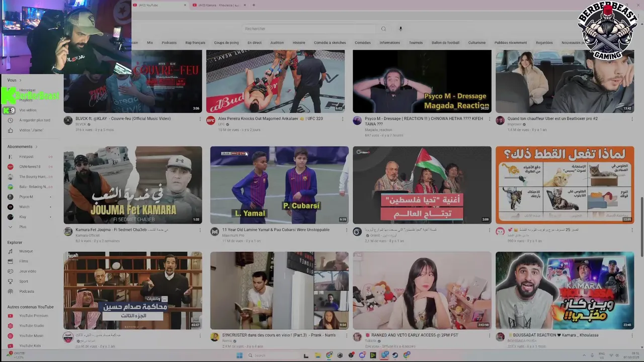Open 'Quand ton chauffeur Uber' video title
Image resolution: width=644 pixels, height=362 pixels.
(x=552, y=119)
